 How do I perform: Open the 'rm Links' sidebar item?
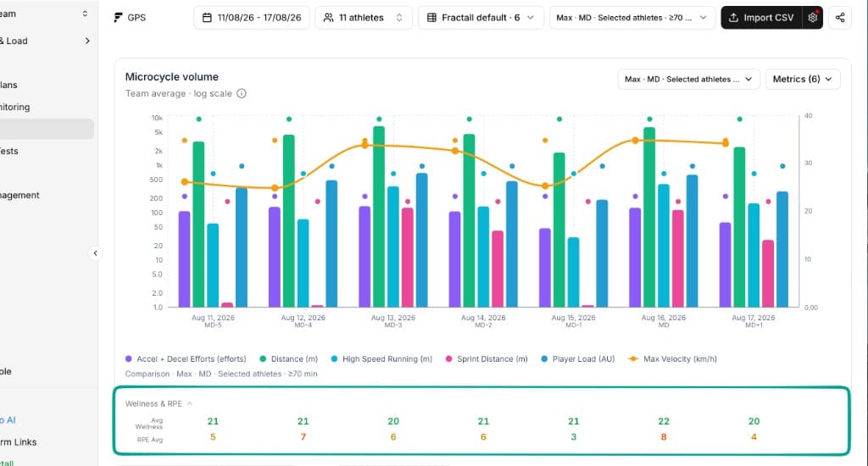pyautogui.click(x=19, y=442)
